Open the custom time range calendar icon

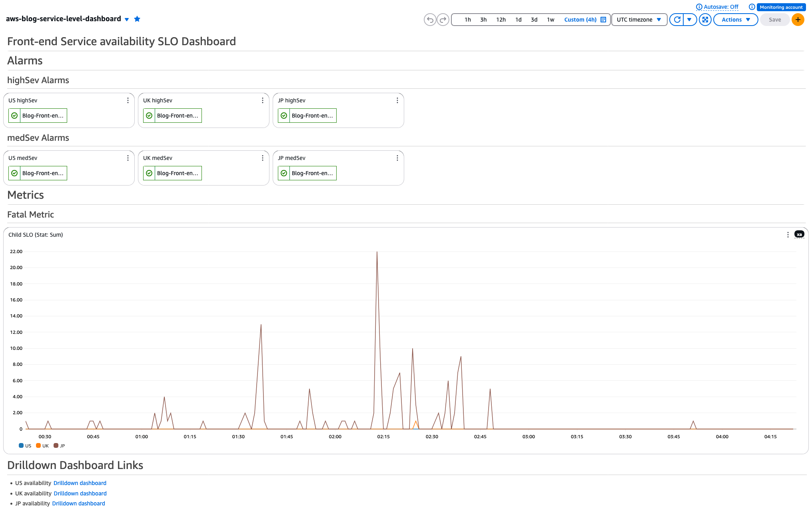tap(603, 20)
